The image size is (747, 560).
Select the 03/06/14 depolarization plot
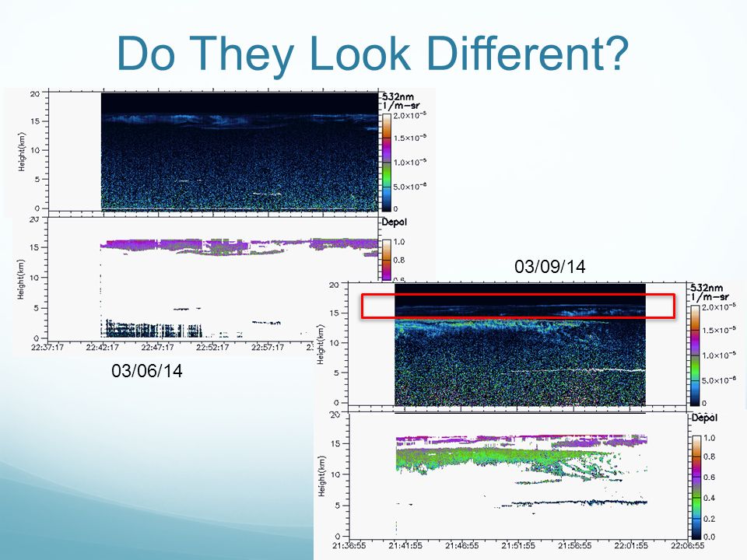[213, 278]
